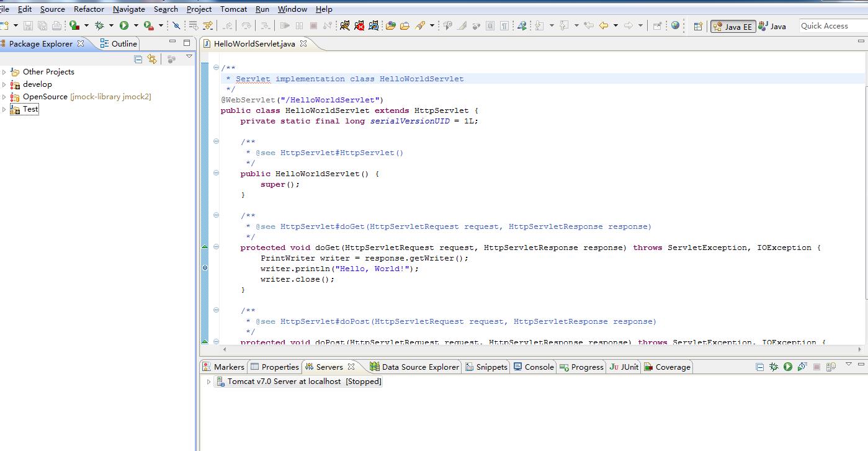Switch to the Console tab
Screen dimensions: 868x451
pos(534,367)
